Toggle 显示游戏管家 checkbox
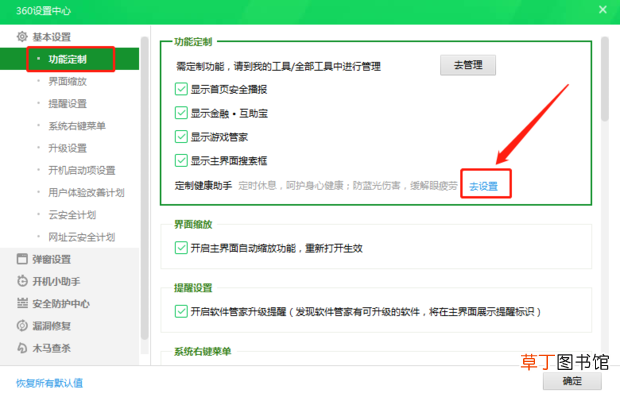This screenshot has width=620, height=397. (x=181, y=137)
